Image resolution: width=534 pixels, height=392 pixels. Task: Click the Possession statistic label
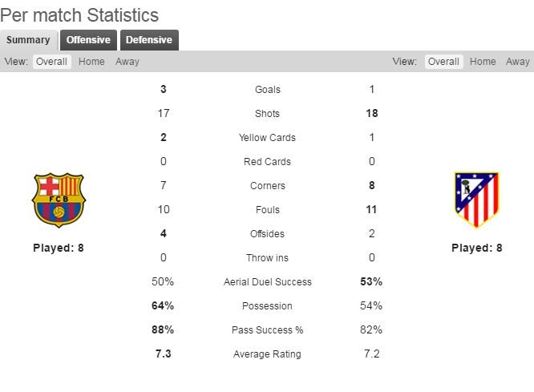pyautogui.click(x=268, y=306)
